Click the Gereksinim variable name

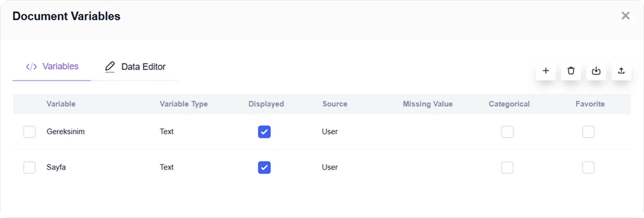pos(65,132)
